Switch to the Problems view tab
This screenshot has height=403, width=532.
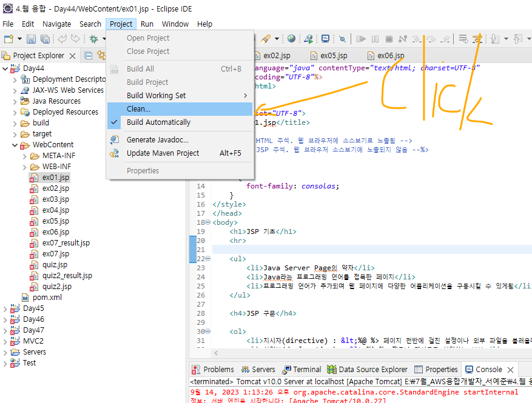click(213, 370)
